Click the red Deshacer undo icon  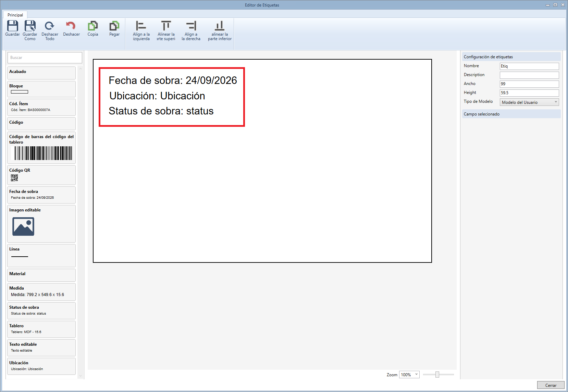[71, 26]
